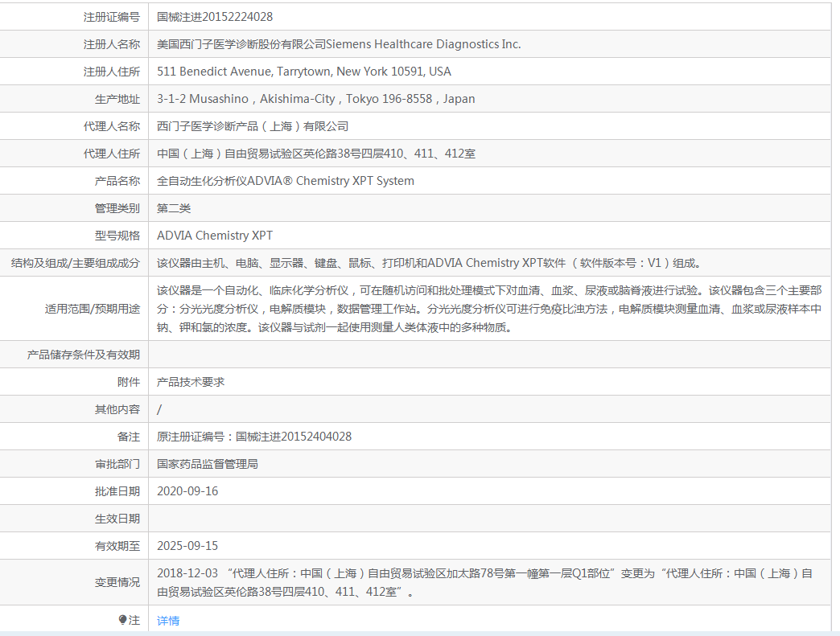This screenshot has width=840, height=636.
Task: Select address 511 Benedict Avenue, Tarrytown
Action: (304, 72)
